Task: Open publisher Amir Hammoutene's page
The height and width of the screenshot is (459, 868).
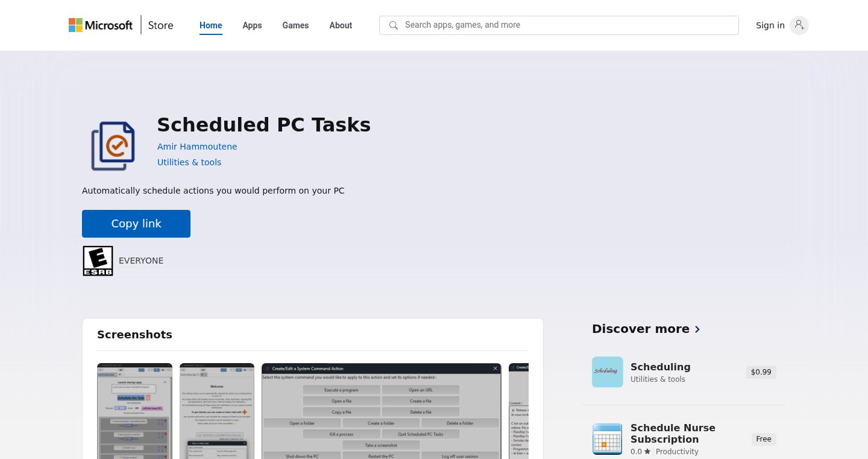Action: click(x=197, y=147)
